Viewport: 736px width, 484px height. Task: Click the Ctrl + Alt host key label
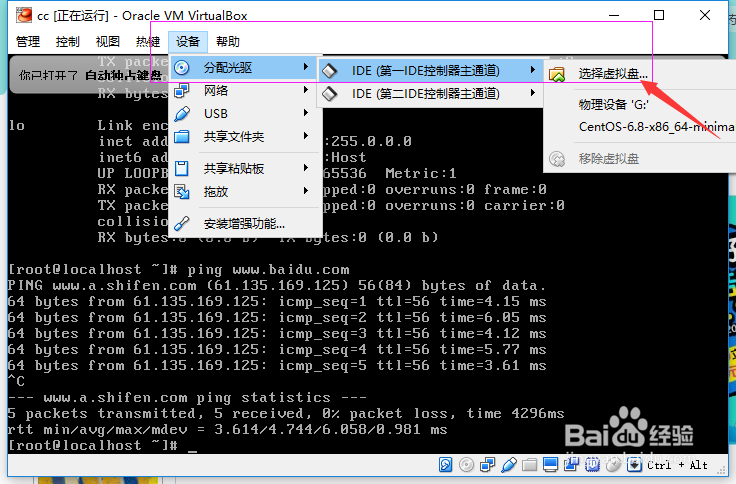(x=677, y=465)
